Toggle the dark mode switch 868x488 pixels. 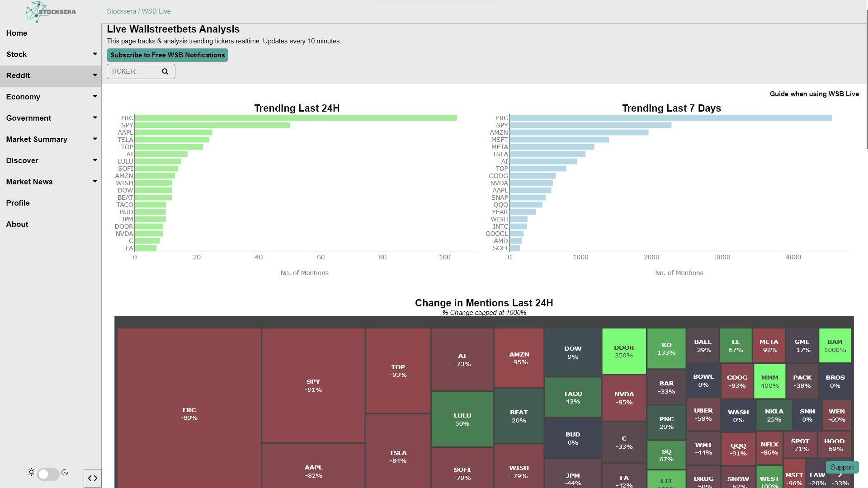(48, 474)
